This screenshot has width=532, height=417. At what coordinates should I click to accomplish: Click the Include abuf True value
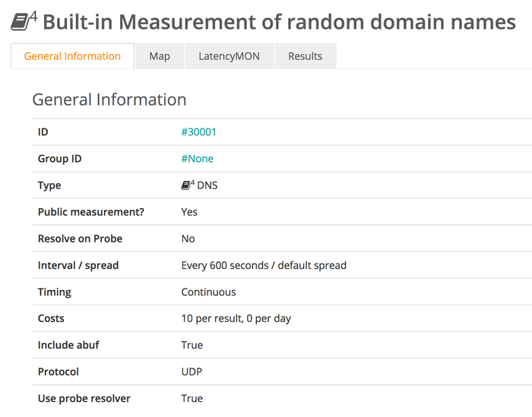192,345
